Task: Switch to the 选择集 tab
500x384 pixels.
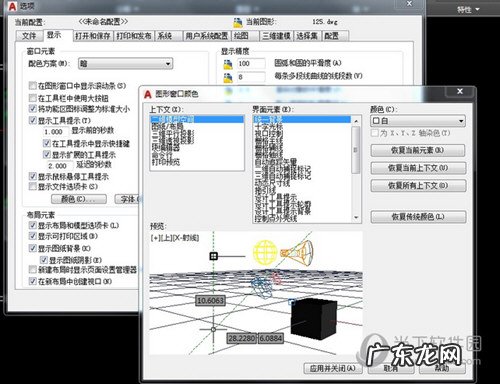Action: point(307,36)
